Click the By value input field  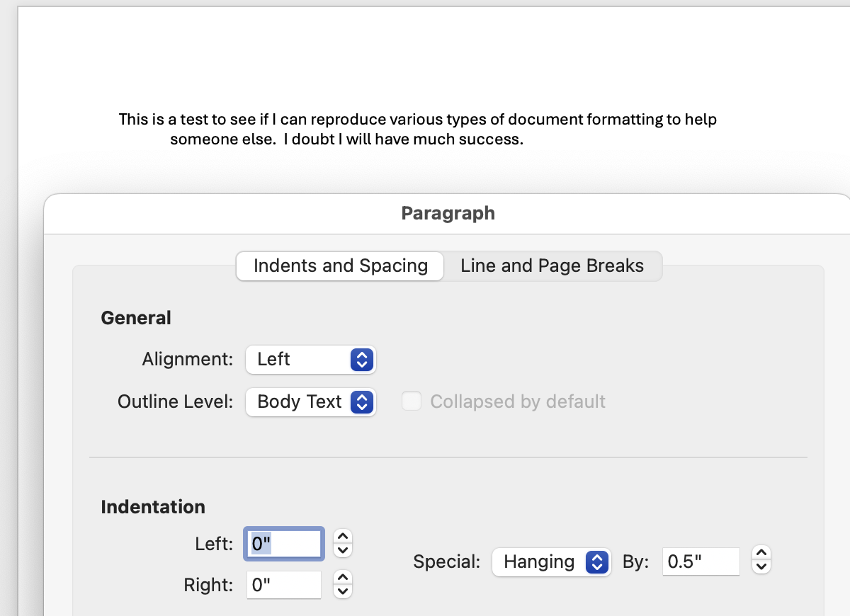[701, 562]
